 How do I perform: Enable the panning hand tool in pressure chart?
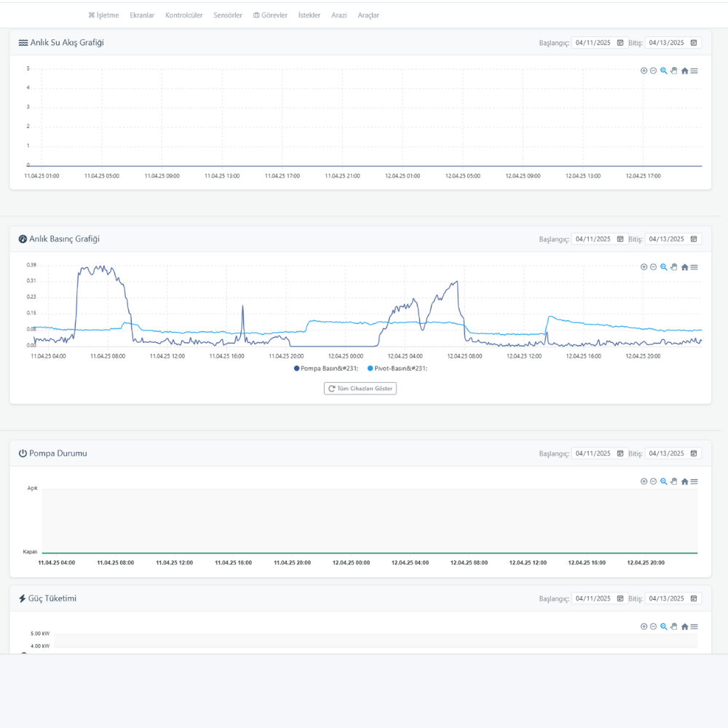[x=673, y=267]
